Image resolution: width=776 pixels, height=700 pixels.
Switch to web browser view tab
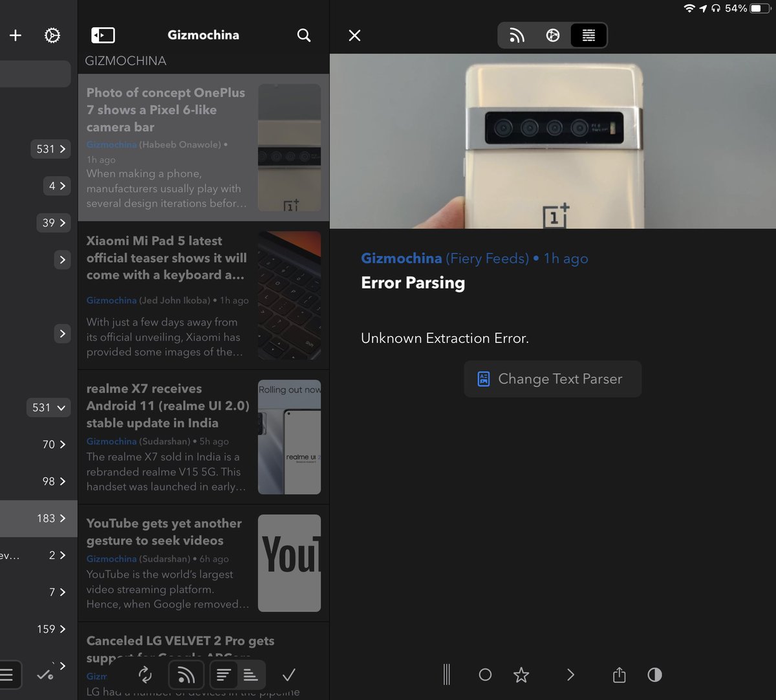[553, 36]
